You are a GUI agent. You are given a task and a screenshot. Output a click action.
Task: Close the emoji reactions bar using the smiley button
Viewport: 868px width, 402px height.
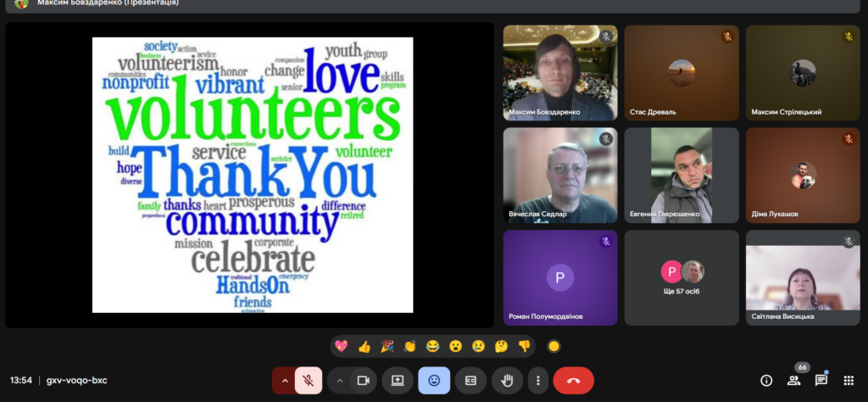(x=434, y=381)
